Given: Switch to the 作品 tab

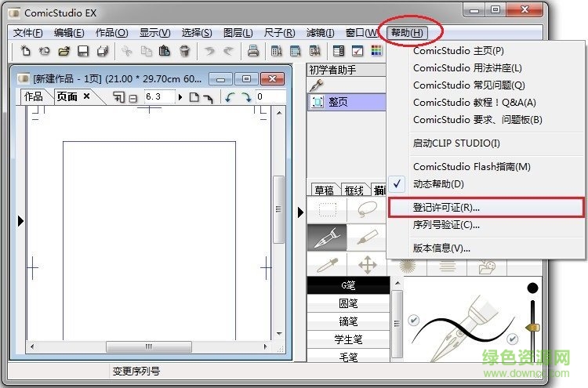Looking at the screenshot, I should (x=34, y=96).
